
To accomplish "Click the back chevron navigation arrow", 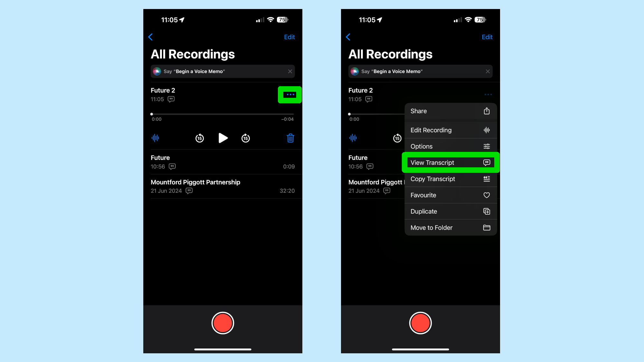I will point(151,37).
